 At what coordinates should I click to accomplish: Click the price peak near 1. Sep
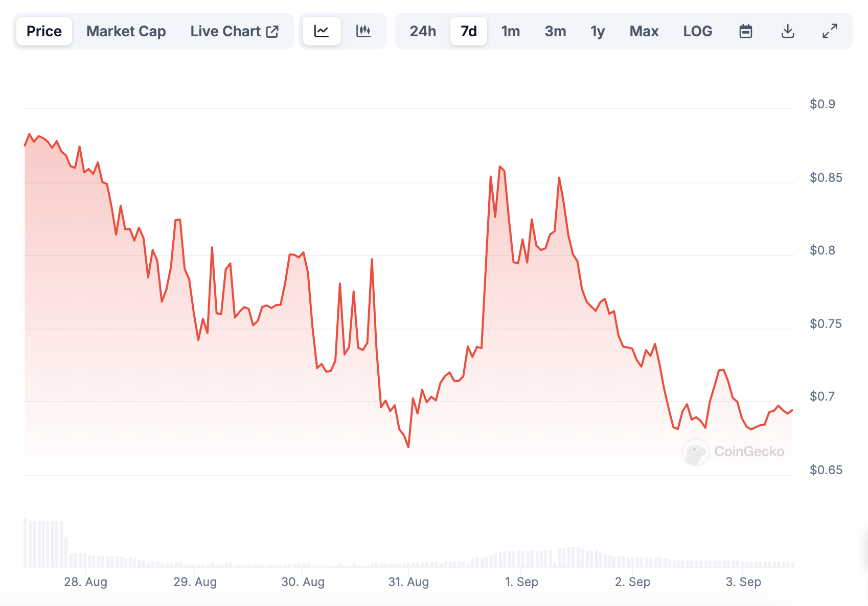click(500, 167)
